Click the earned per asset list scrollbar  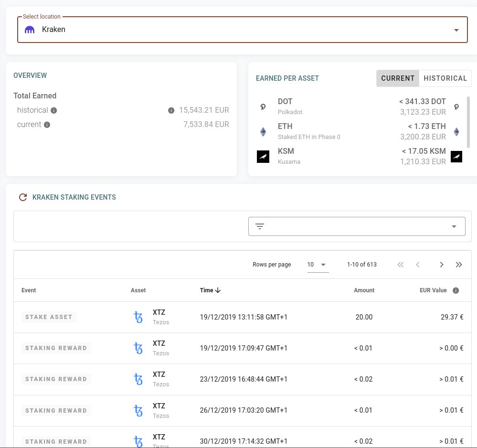(468, 122)
